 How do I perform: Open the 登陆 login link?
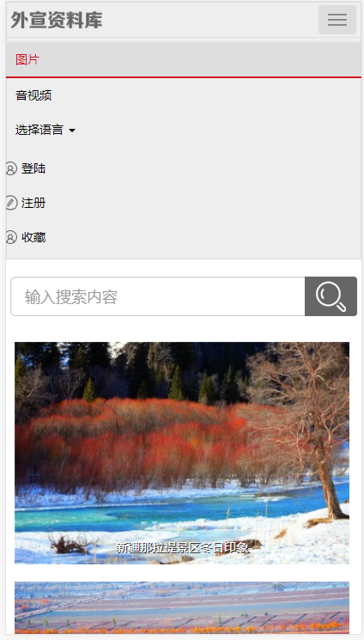point(33,168)
